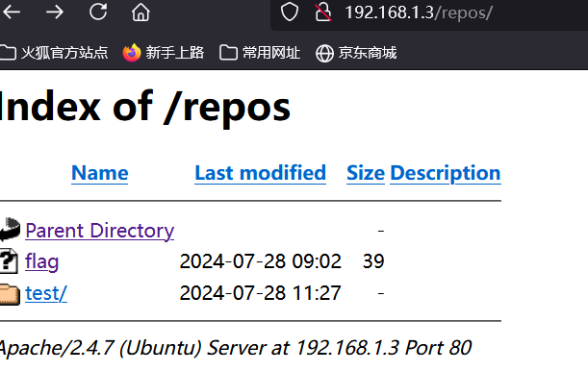Image resolution: width=588 pixels, height=371 pixels.
Task: Click the Parent Directory back-arrow icon
Action: [10, 229]
